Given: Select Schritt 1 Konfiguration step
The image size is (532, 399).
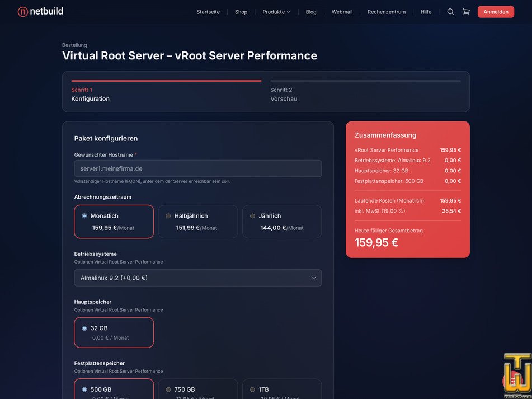Looking at the screenshot, I should (166, 92).
